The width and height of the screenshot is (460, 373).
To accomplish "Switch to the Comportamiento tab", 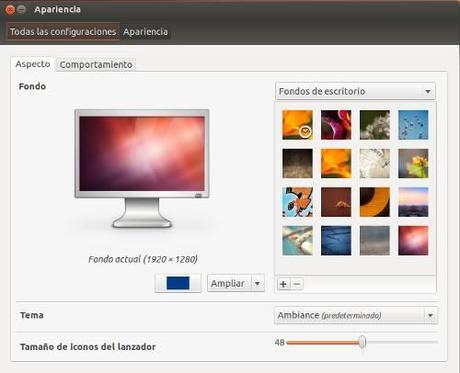I will (x=96, y=65).
